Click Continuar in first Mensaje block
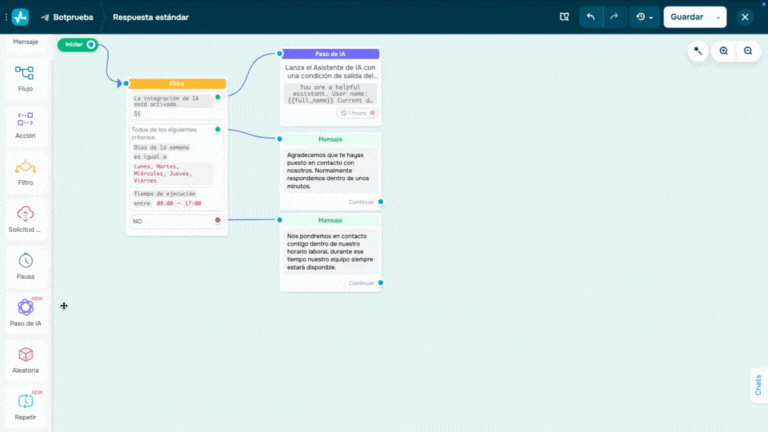Image resolution: width=768 pixels, height=432 pixels. click(361, 201)
